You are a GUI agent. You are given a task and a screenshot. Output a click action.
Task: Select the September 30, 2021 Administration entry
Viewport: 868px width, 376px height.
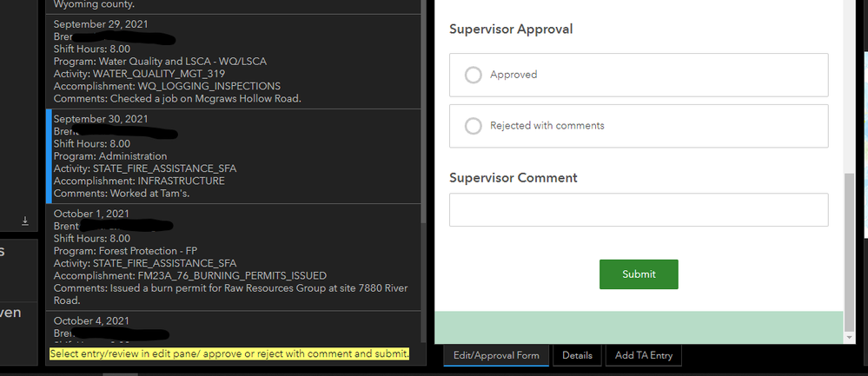(x=233, y=156)
